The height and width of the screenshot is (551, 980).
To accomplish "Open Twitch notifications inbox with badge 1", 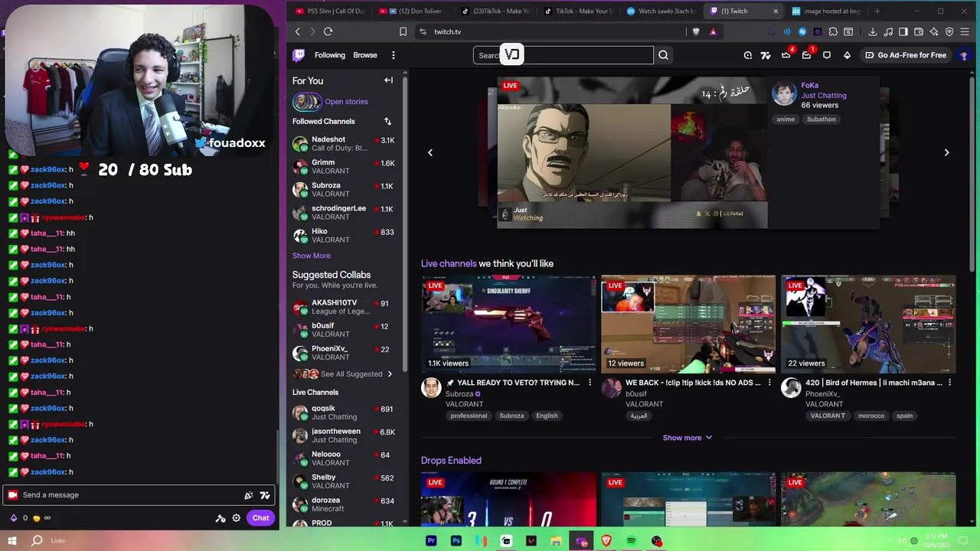I will (x=806, y=54).
